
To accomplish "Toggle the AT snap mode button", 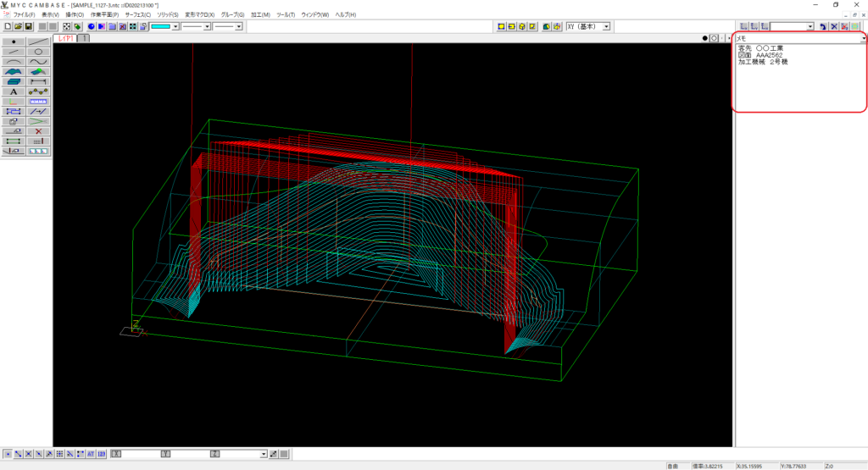I will tap(91, 455).
